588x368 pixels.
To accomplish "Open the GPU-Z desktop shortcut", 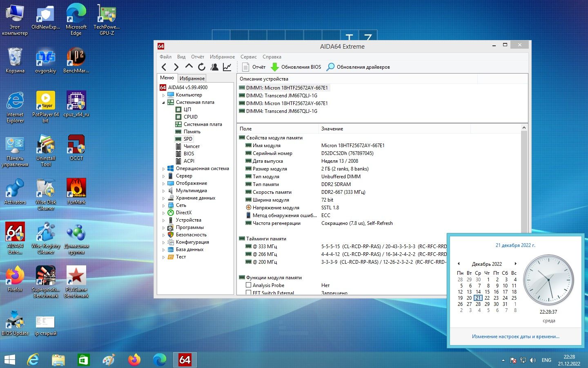I will (107, 19).
